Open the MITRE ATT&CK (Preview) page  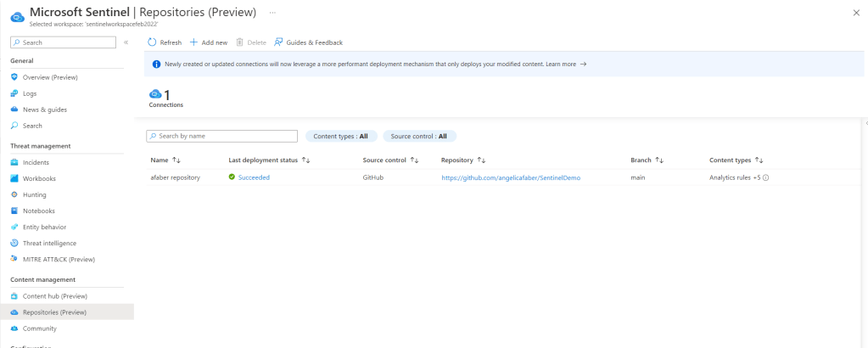(59, 259)
